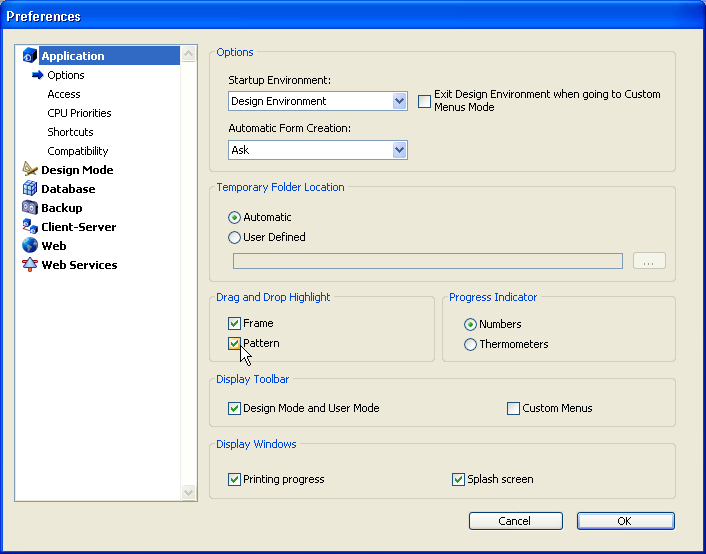This screenshot has height=554, width=706.
Task: Click the blue arrow beside Options
Action: [38, 75]
